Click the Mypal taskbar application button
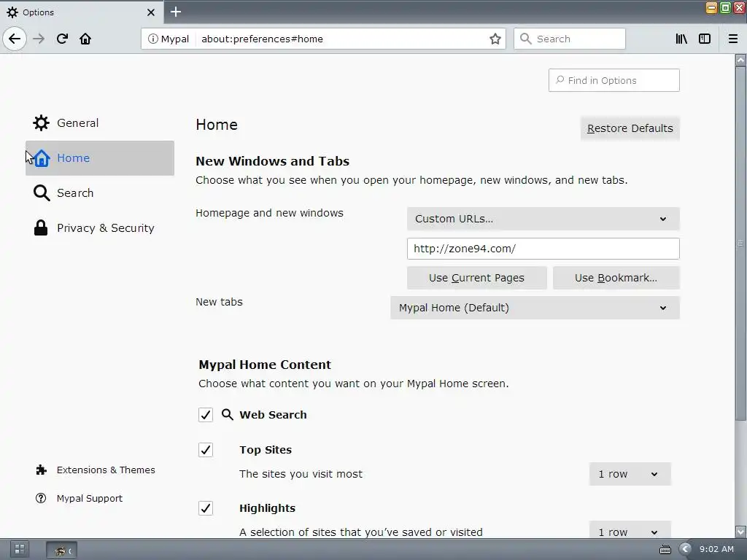 61,550
